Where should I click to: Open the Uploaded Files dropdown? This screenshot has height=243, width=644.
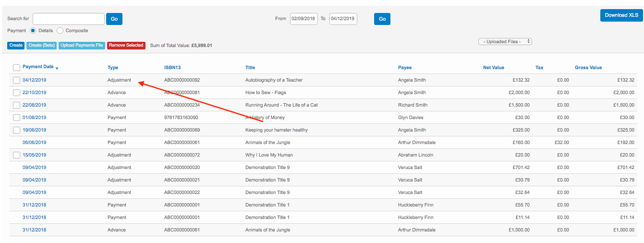coord(505,42)
